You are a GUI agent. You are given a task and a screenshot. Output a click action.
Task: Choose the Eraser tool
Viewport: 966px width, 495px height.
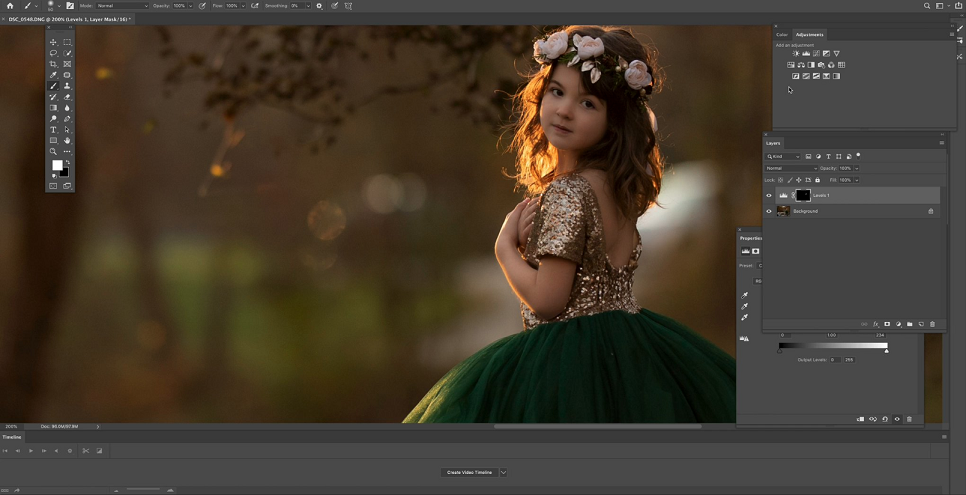(x=67, y=97)
